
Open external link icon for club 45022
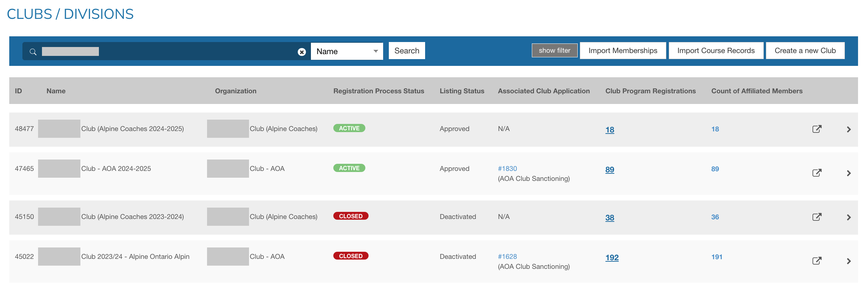(x=817, y=261)
